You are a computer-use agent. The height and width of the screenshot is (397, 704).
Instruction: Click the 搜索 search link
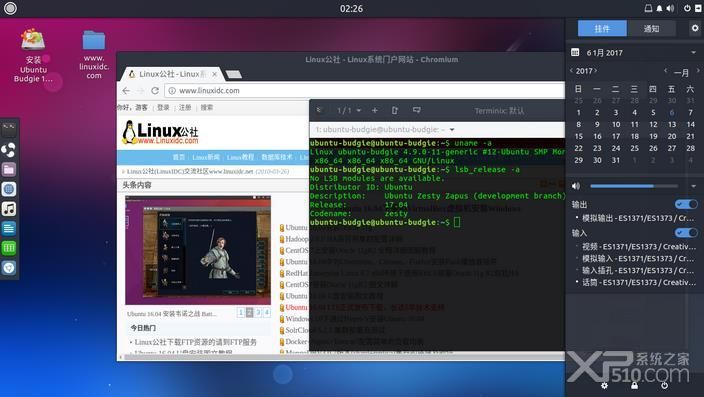click(207, 107)
